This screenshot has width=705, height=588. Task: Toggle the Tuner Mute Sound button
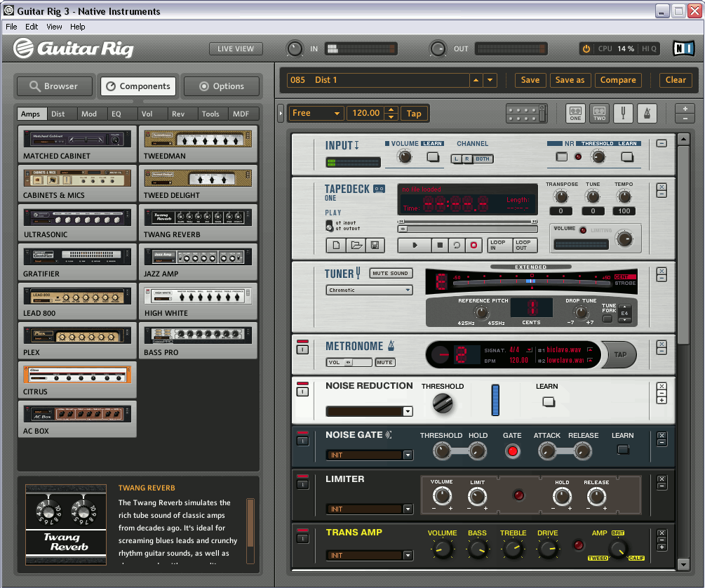point(390,273)
